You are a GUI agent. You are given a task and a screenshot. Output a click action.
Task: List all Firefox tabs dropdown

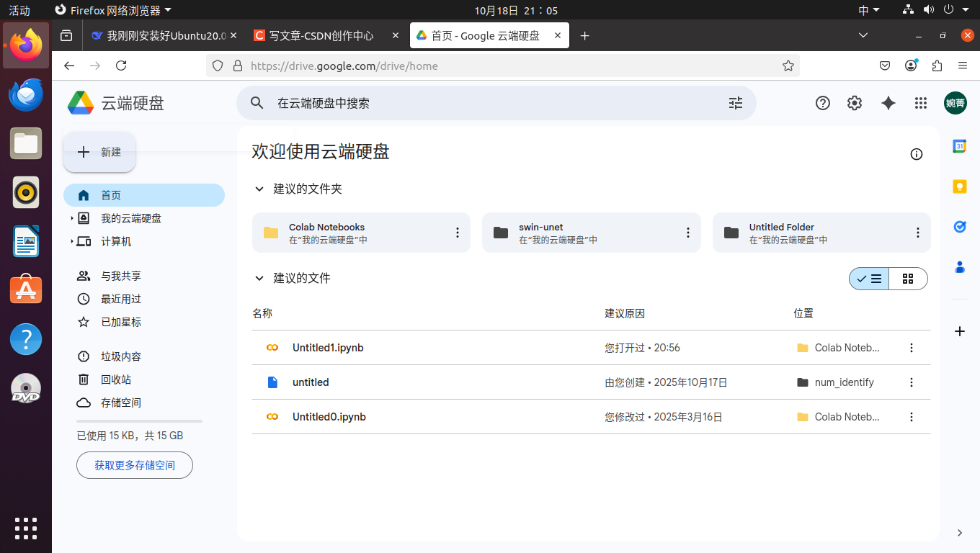pos(863,35)
